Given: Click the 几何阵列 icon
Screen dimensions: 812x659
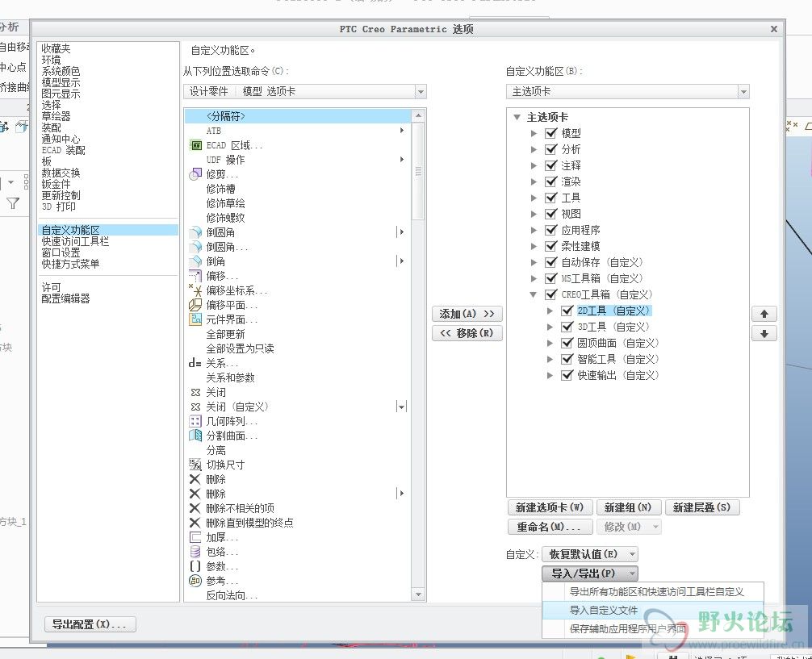Looking at the screenshot, I should point(195,421).
